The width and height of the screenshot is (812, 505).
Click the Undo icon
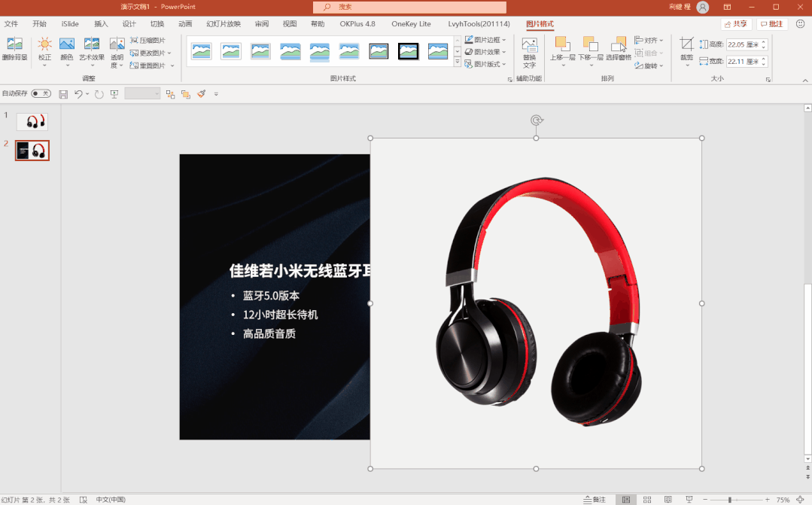click(78, 94)
